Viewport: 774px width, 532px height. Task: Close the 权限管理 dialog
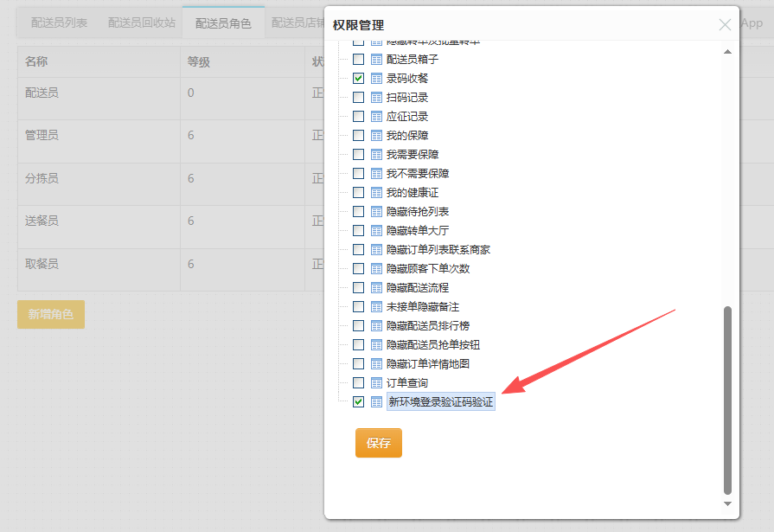[x=725, y=25]
